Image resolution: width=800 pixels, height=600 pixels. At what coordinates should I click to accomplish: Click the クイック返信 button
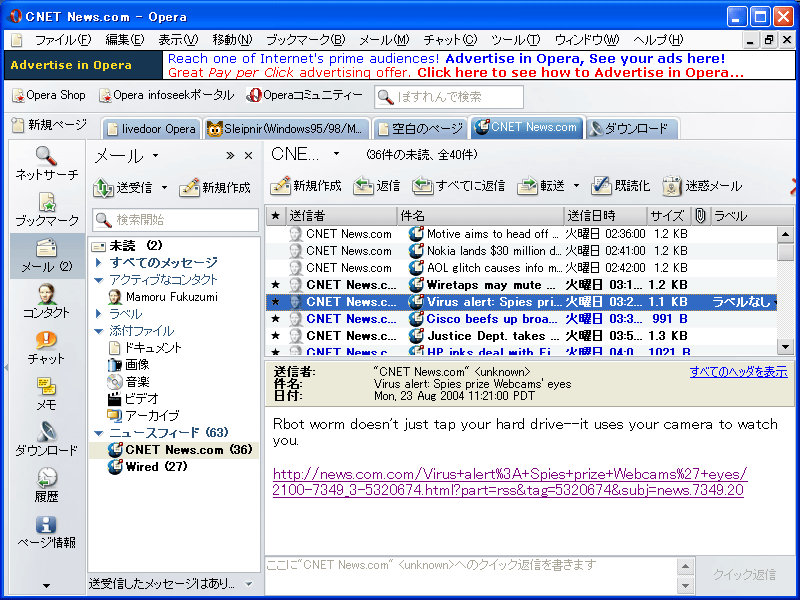coord(744,574)
